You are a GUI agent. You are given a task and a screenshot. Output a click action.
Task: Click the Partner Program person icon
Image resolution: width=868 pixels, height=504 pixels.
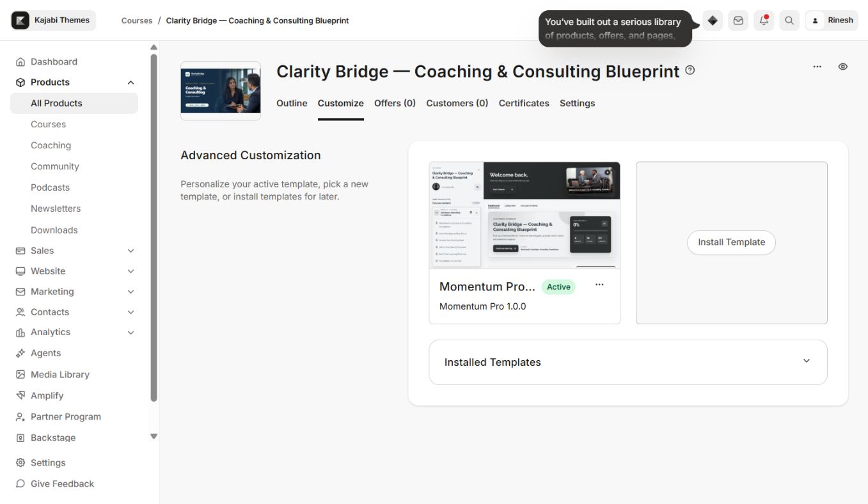(20, 417)
